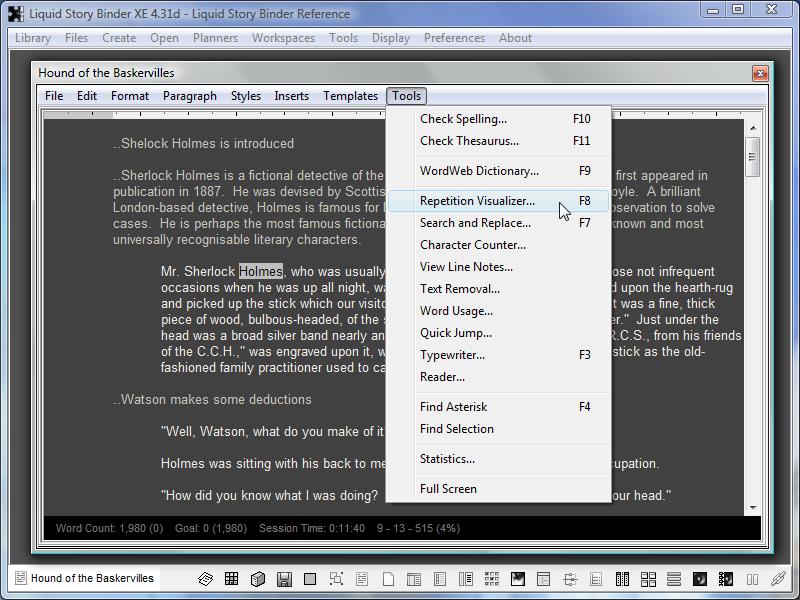This screenshot has width=800, height=600.
Task: Select Check Spelling from Tools menu
Action: 463,119
